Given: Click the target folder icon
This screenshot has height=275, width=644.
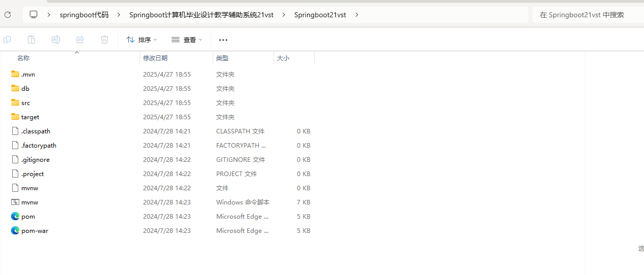Looking at the screenshot, I should [15, 117].
